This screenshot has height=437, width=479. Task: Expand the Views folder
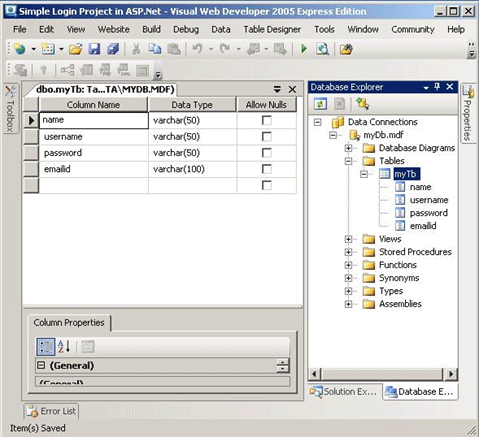[348, 239]
